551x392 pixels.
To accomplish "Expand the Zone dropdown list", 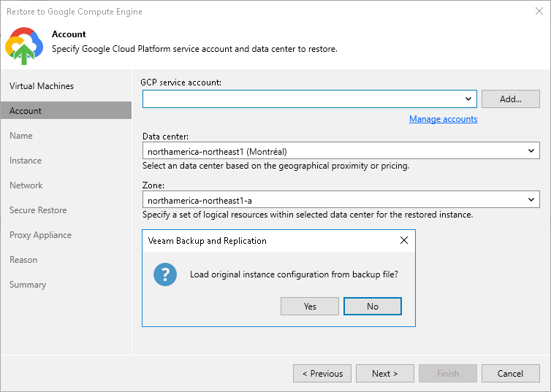I will click(x=531, y=200).
